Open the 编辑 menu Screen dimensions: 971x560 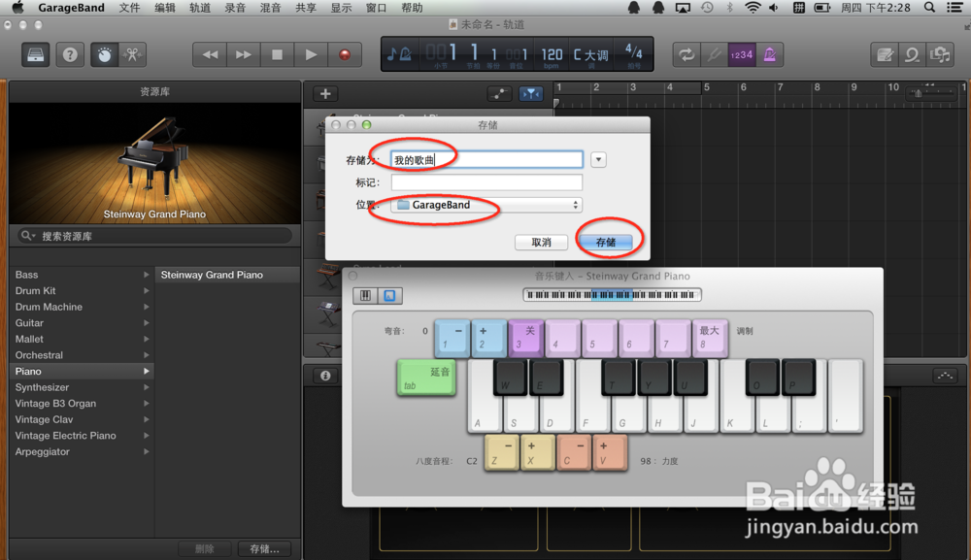click(165, 8)
